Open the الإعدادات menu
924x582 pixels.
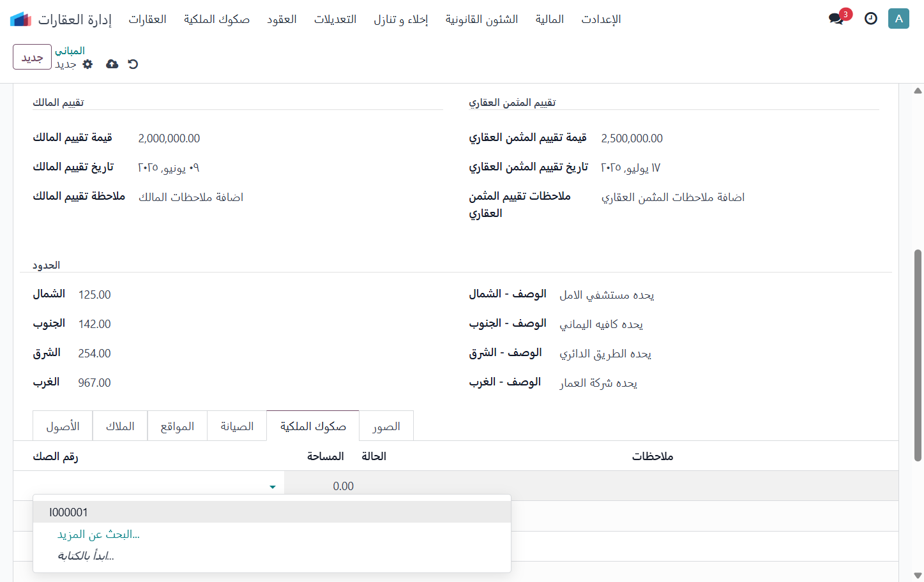(601, 19)
